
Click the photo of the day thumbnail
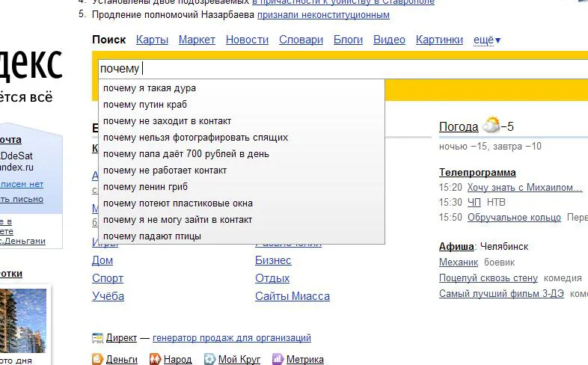tap(23, 321)
